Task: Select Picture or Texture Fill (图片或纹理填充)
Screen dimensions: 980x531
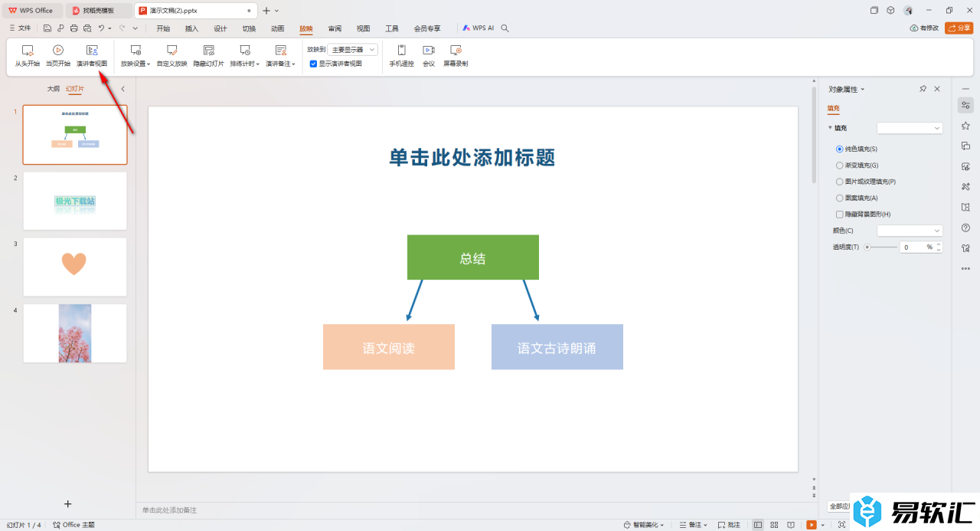Action: (x=840, y=182)
